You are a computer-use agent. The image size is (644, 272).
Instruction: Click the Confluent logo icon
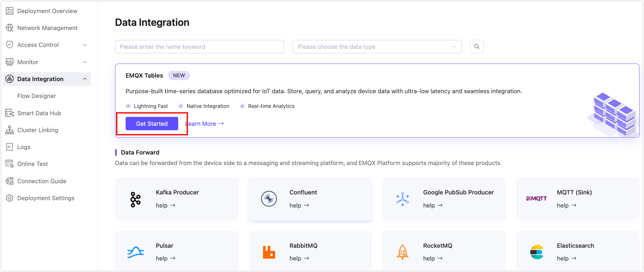pyautogui.click(x=269, y=199)
